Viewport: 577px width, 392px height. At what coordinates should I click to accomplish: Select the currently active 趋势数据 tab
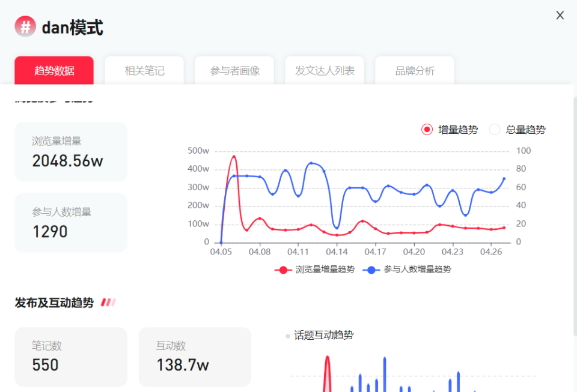click(53, 70)
